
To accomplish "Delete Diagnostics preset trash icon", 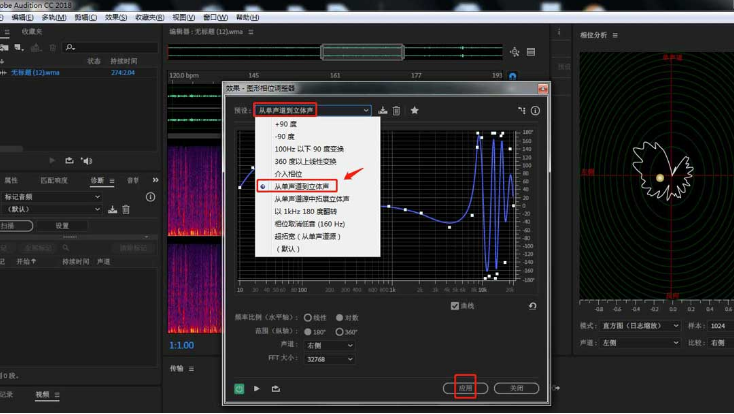I will click(126, 209).
